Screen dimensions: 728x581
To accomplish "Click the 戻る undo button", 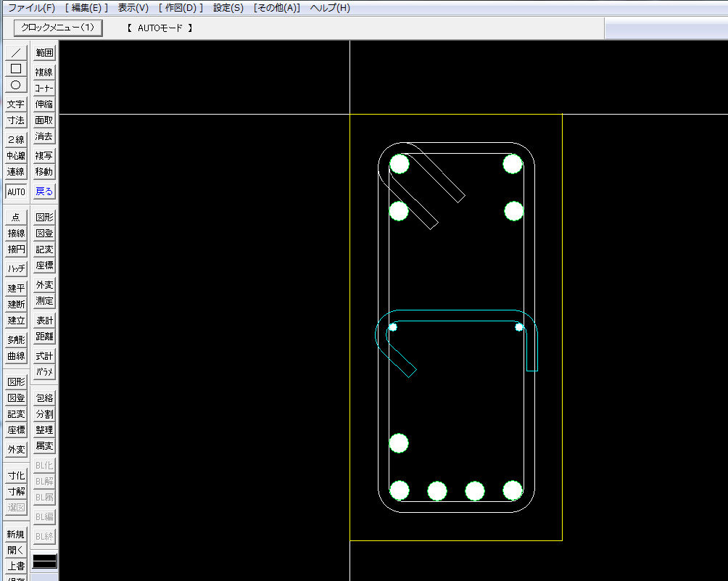I will [44, 192].
